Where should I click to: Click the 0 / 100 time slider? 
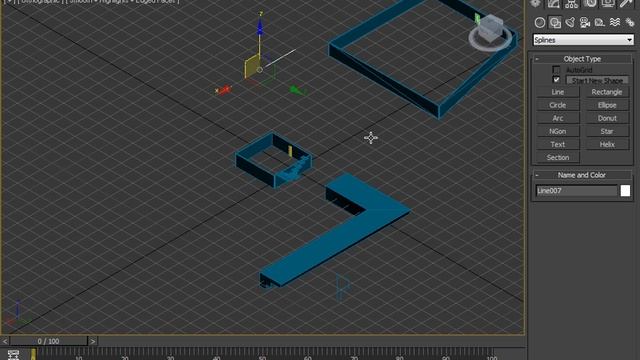(49, 341)
